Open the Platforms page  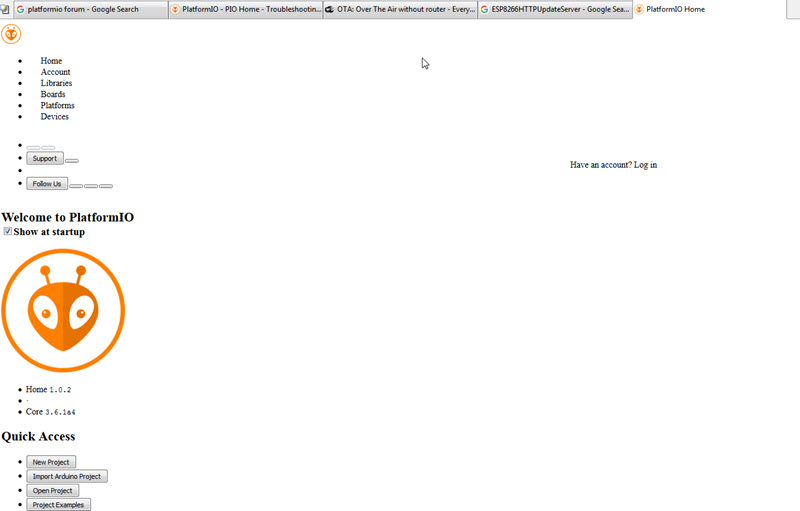(x=57, y=105)
